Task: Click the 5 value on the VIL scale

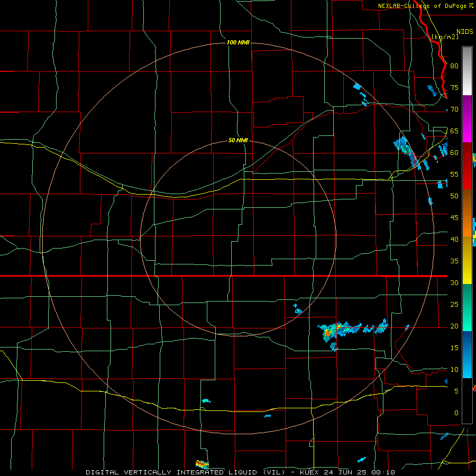Action: 456,391
